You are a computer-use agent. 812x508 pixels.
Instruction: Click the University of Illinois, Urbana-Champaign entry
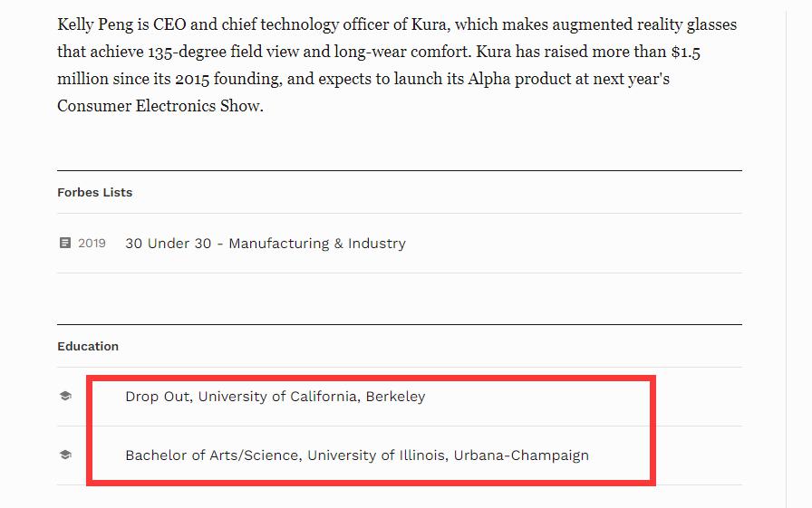click(x=448, y=455)
